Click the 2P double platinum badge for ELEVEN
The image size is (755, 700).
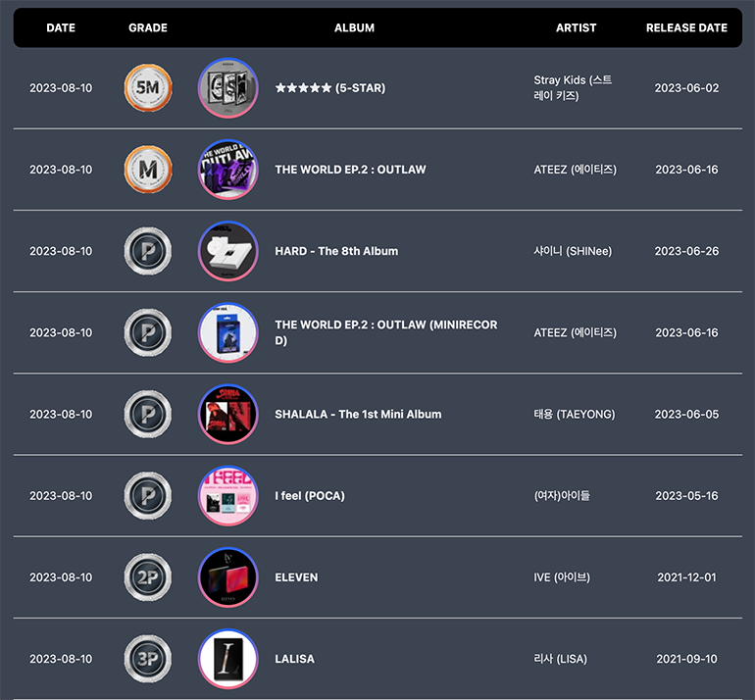[x=148, y=576]
